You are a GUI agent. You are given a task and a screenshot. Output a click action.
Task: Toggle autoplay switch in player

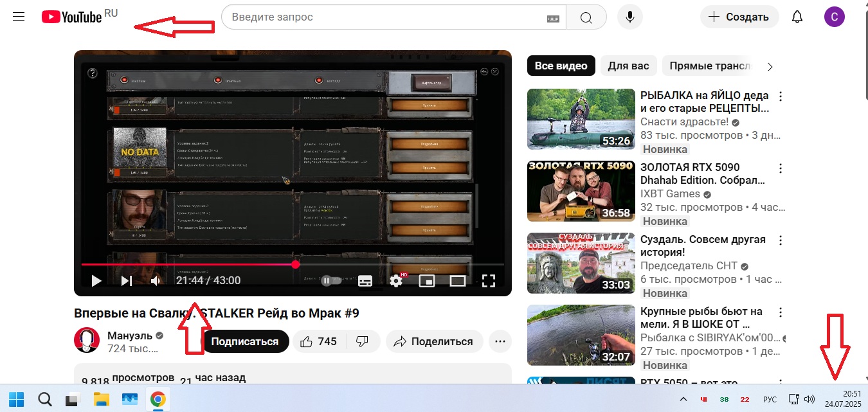330,280
